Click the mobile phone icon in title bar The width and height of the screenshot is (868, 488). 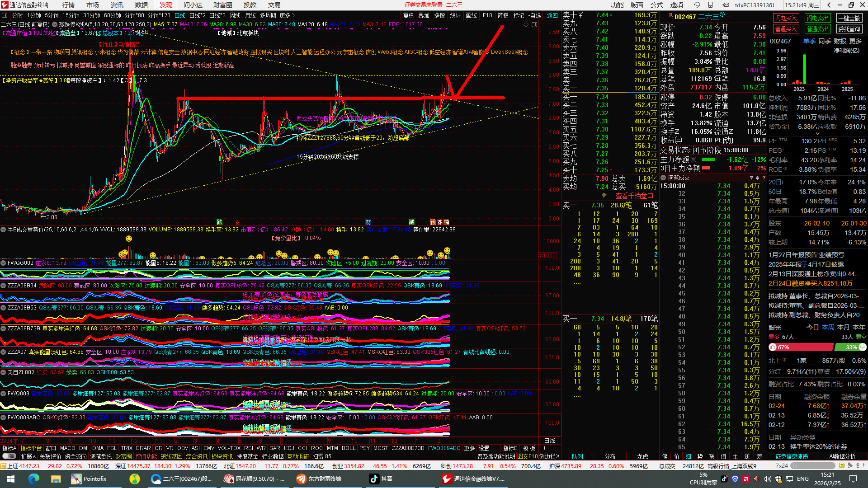[x=711, y=5]
